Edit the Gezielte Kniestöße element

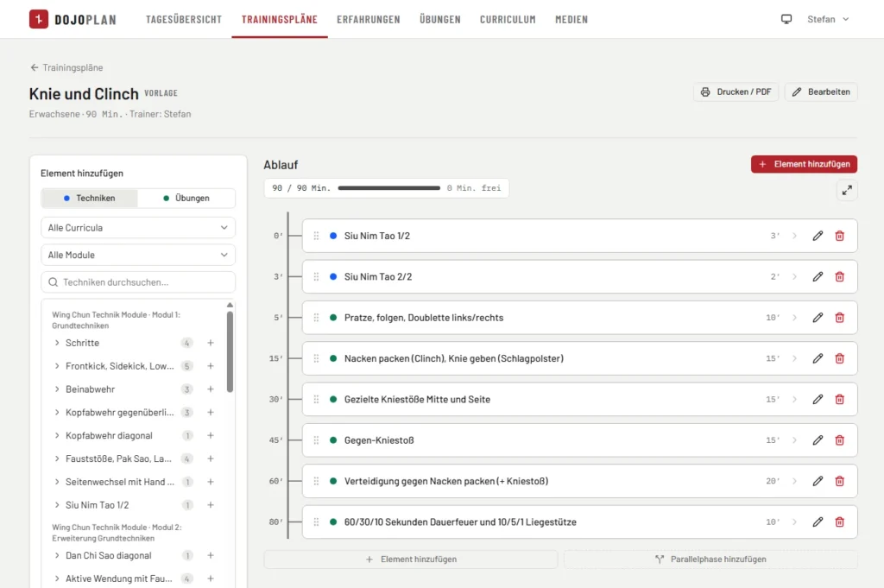818,399
